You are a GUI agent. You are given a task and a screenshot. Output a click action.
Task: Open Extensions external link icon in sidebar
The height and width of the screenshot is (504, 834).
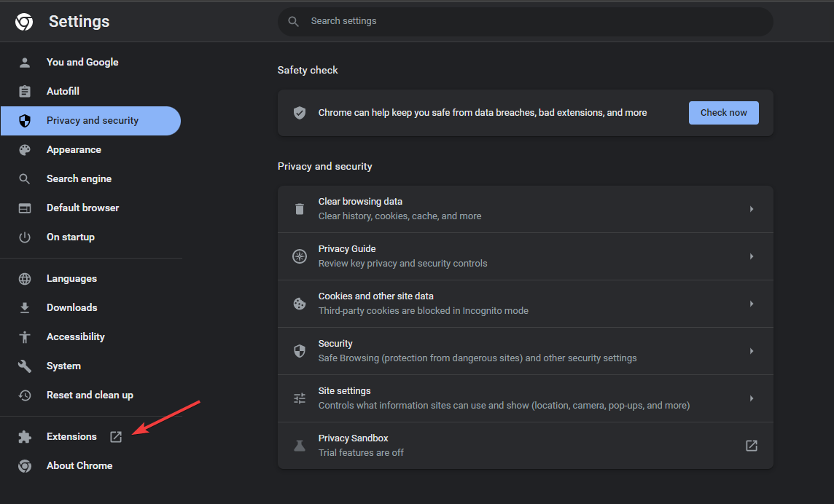click(x=116, y=437)
